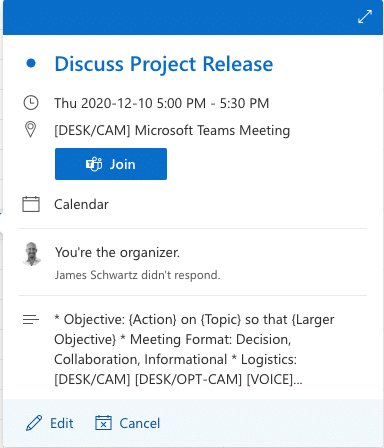Click the calendar icon beside Calendar

tap(31, 204)
